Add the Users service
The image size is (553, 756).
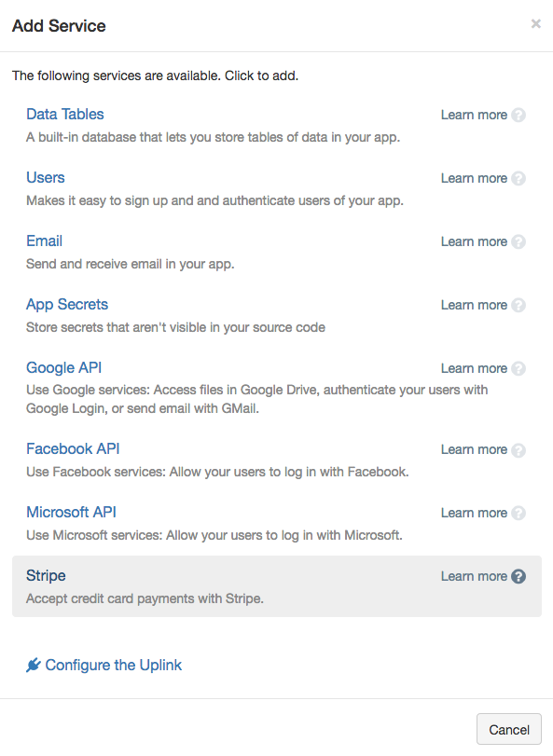click(x=46, y=177)
